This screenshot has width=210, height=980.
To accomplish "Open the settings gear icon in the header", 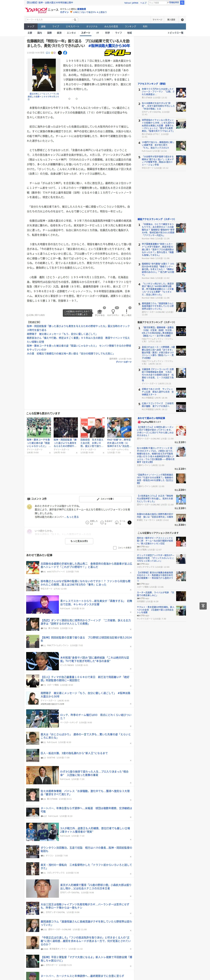I will tap(182, 20).
